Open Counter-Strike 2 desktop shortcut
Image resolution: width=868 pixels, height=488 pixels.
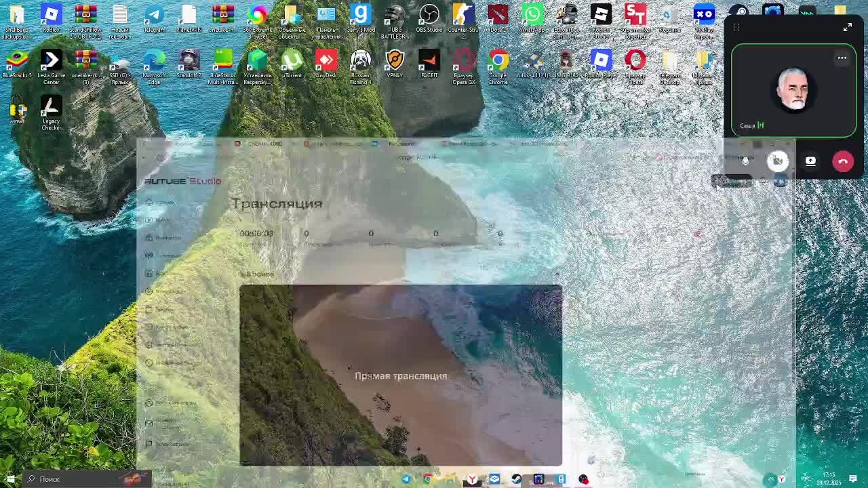463,22
